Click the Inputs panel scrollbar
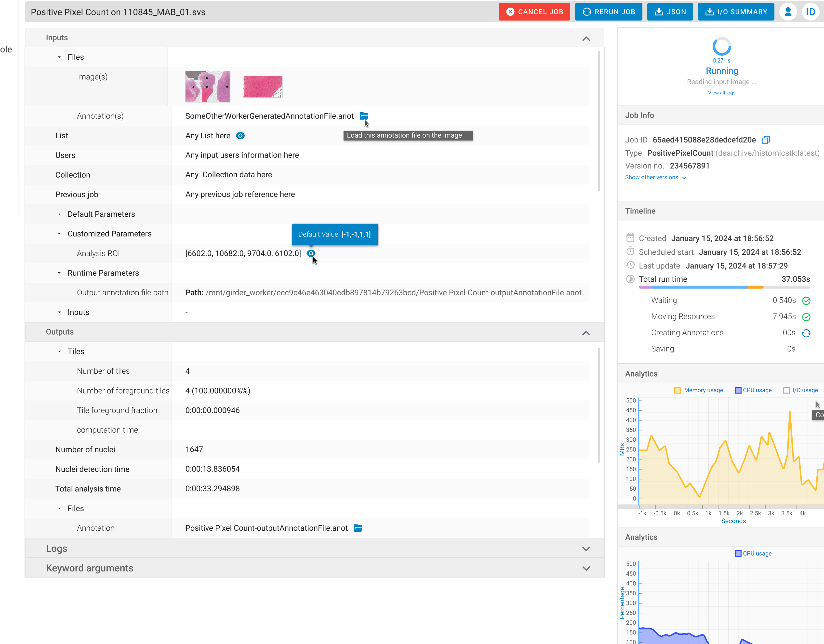 [599, 121]
